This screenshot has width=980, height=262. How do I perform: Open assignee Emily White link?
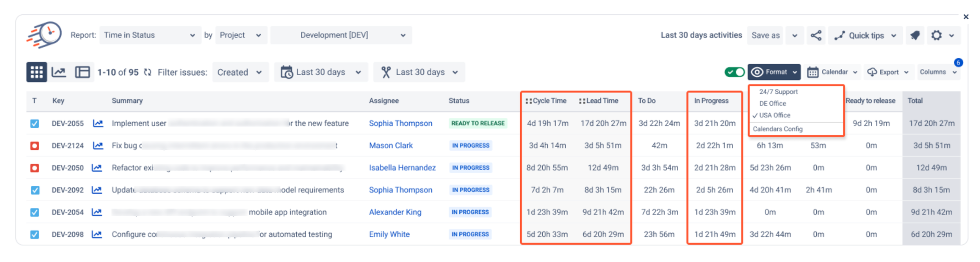coord(389,234)
